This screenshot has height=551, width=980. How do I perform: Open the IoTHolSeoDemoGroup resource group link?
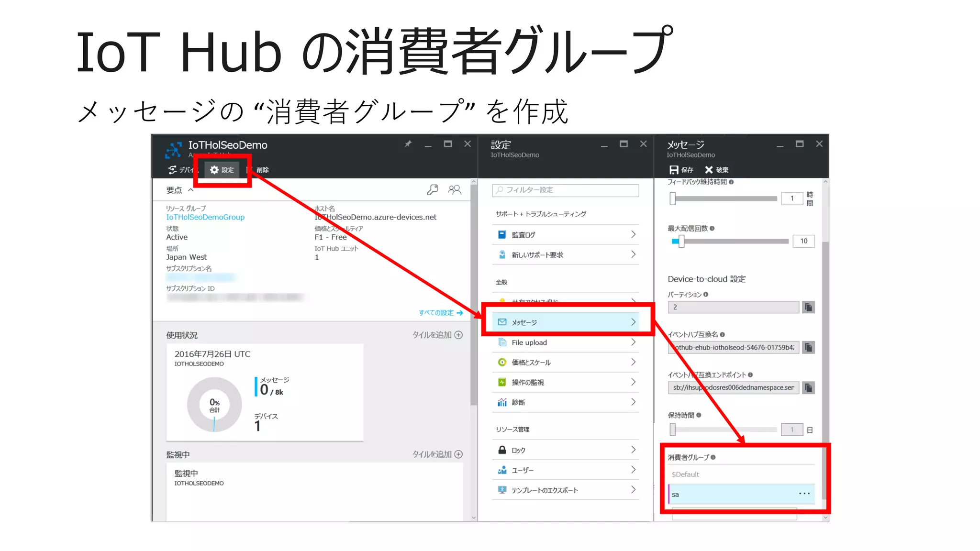(205, 217)
